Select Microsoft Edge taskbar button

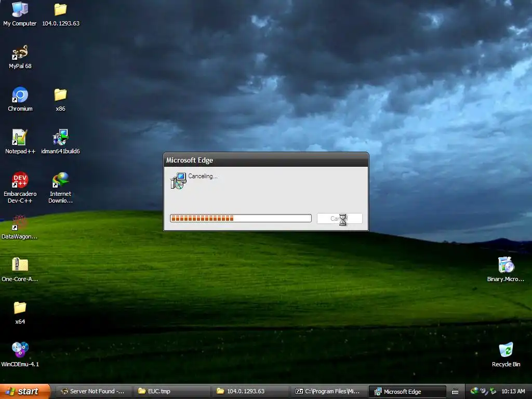click(x=407, y=392)
